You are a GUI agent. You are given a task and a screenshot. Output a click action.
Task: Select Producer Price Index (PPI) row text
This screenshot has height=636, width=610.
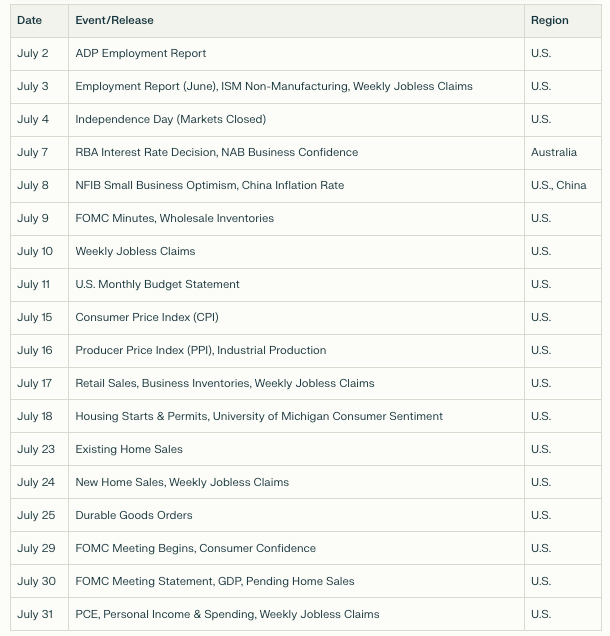[201, 350]
